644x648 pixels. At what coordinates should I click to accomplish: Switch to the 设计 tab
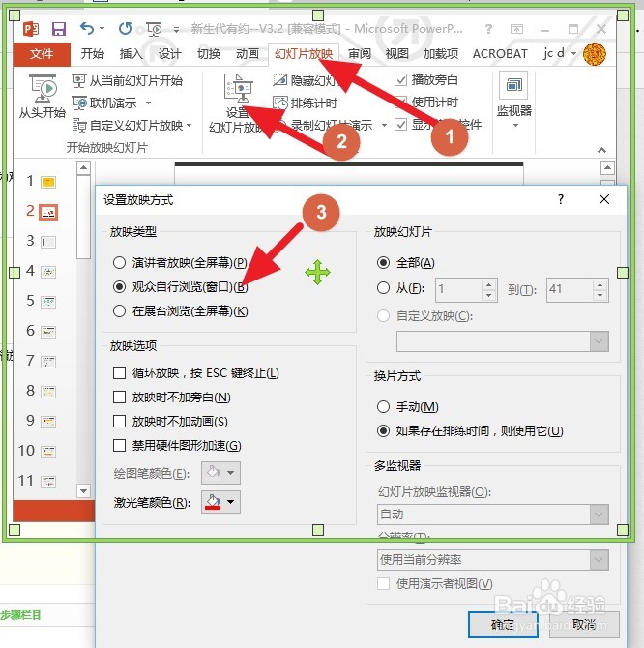[169, 54]
